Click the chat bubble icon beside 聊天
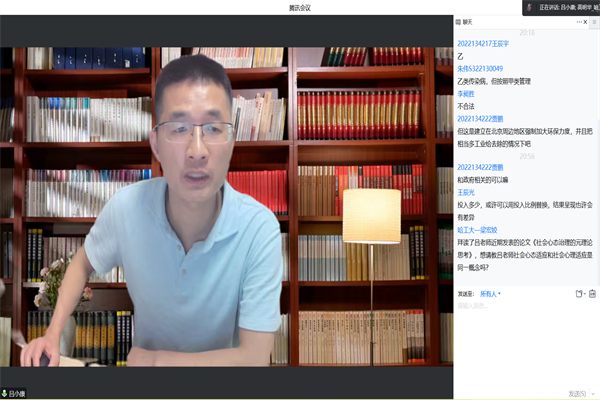Viewport: 600px width, 400px height. coord(458,21)
